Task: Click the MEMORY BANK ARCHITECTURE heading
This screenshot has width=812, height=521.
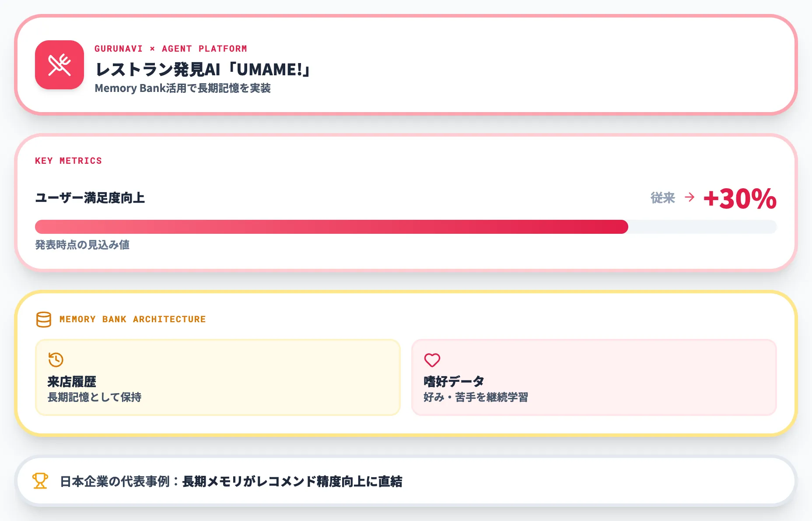Action: pyautogui.click(x=133, y=319)
